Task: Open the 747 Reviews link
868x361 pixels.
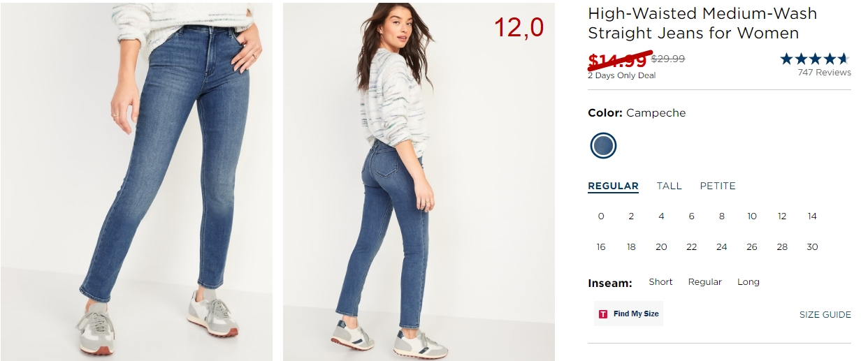Action: 824,73
